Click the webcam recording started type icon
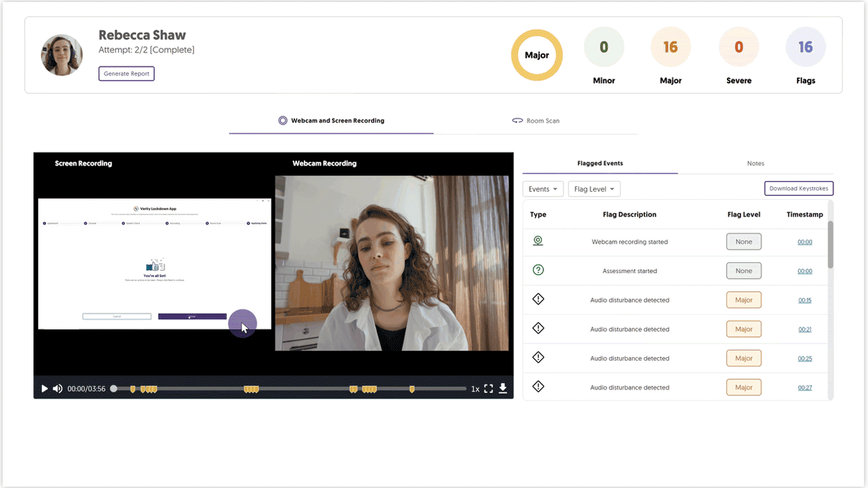868x488 pixels. pos(538,241)
